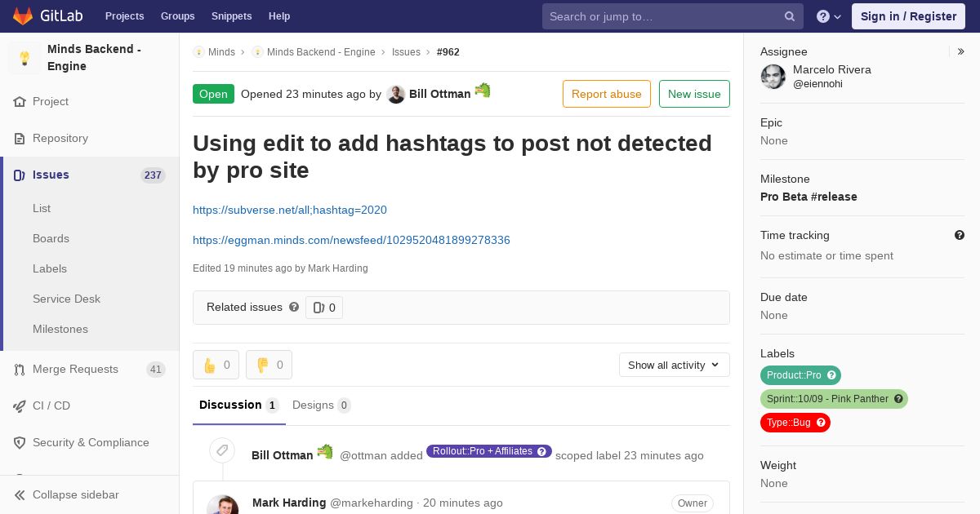
Task: Click the New issue button
Action: coord(694,94)
